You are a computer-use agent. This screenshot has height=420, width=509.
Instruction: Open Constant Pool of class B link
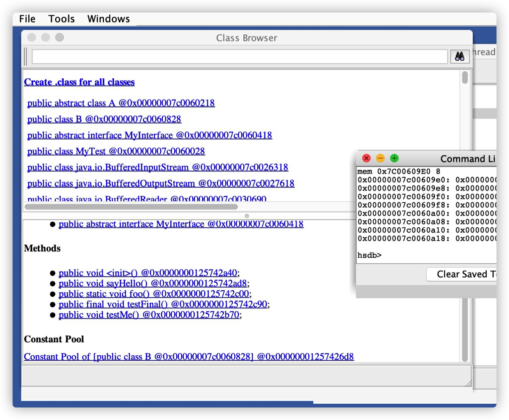tap(189, 357)
